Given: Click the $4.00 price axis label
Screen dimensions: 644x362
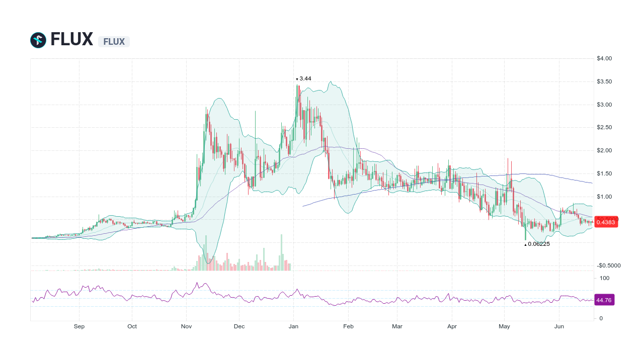Looking at the screenshot, I should pyautogui.click(x=604, y=58).
